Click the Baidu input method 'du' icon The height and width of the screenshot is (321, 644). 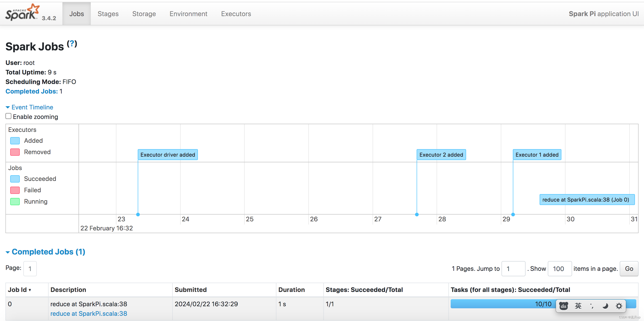pos(563,306)
